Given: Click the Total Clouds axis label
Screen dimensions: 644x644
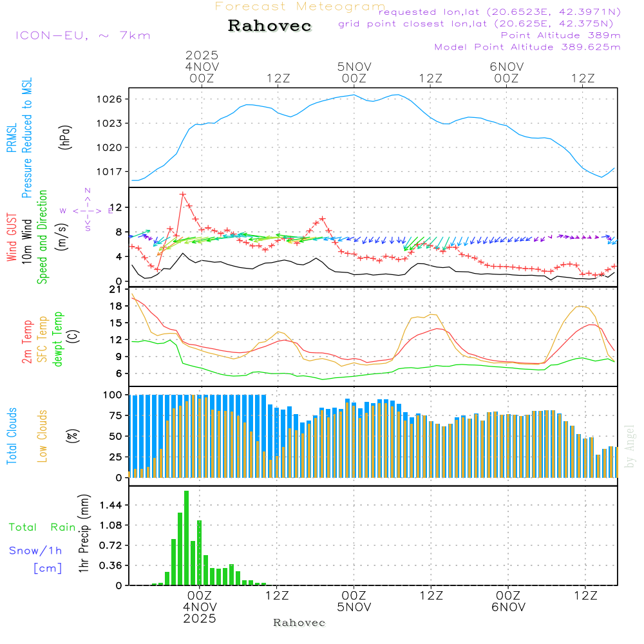Looking at the screenshot, I should coord(11,436).
